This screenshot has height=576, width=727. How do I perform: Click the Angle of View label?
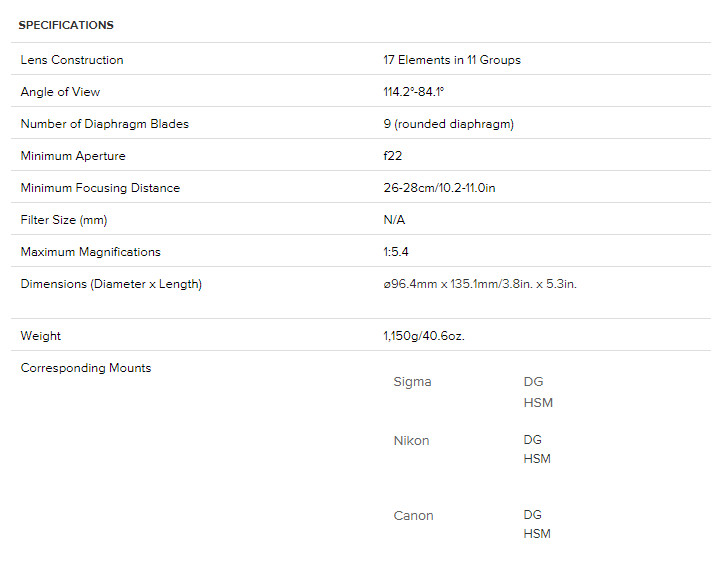60,92
